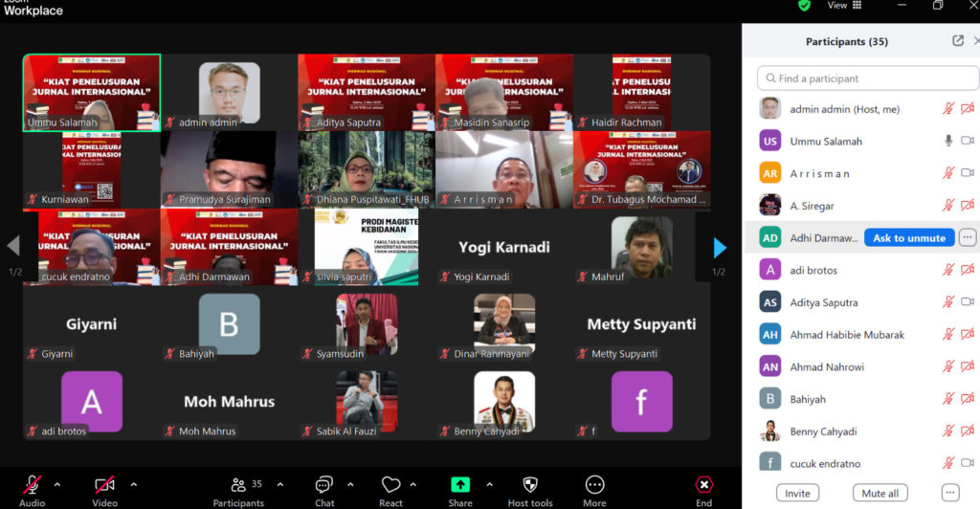Click the green encryption shield icon

pyautogui.click(x=804, y=6)
